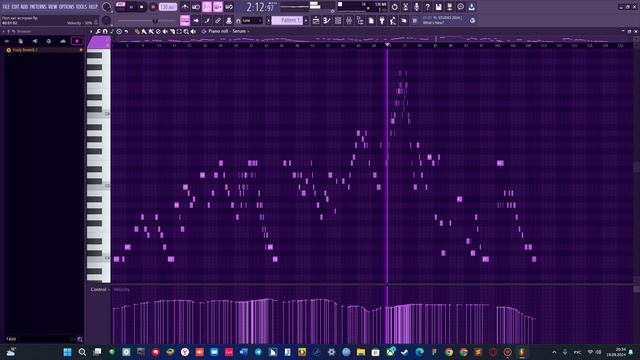Open the VIEW menu
This screenshot has height=360, width=640.
(x=53, y=7)
